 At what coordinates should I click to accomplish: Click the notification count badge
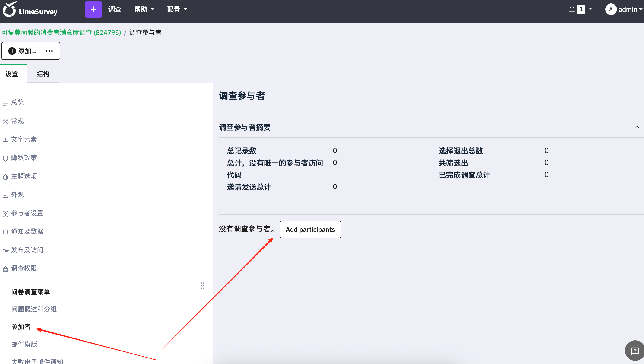(581, 10)
